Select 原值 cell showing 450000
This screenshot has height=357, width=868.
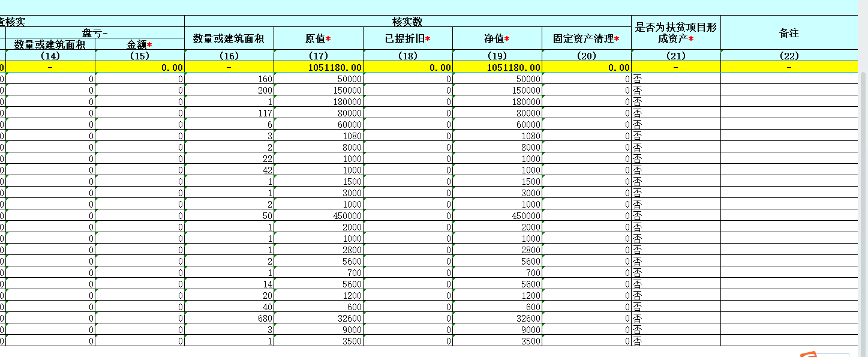(x=319, y=215)
